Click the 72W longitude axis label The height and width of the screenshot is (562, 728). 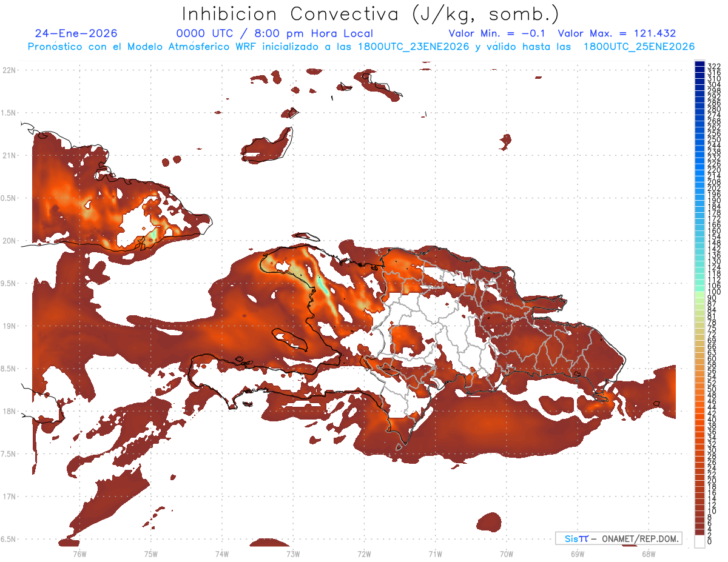coord(364,554)
